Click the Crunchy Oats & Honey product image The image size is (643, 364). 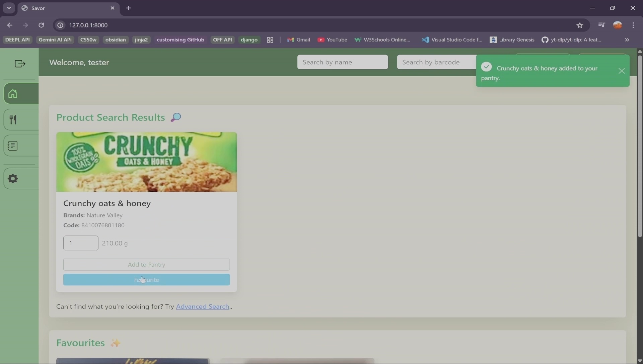[146, 162]
